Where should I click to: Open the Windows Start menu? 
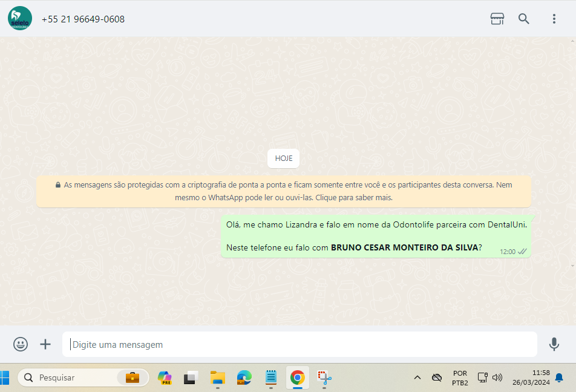4,377
